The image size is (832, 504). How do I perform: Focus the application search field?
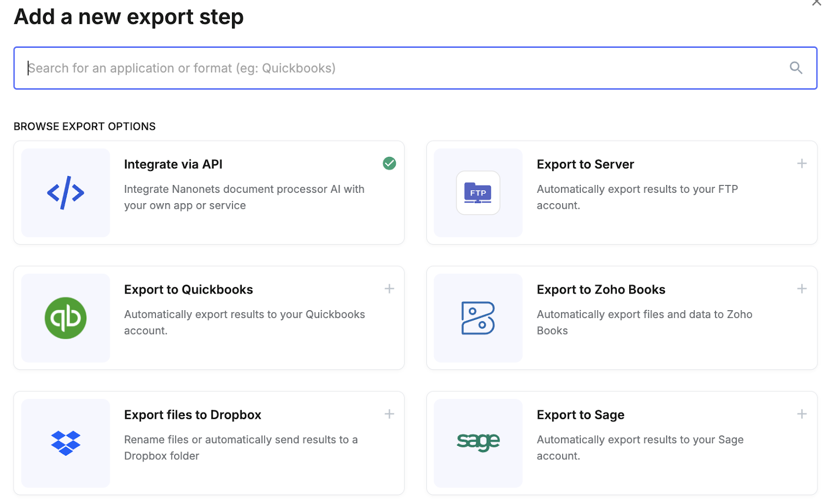pyautogui.click(x=415, y=68)
